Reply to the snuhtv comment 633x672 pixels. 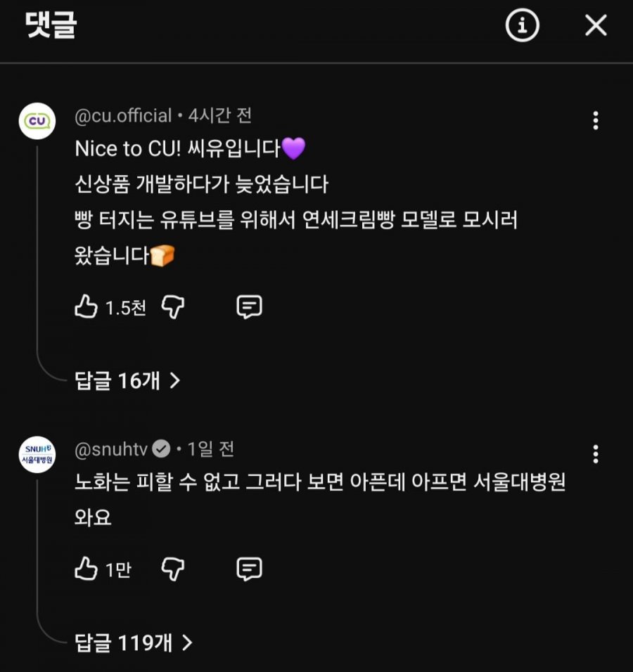pos(249,569)
